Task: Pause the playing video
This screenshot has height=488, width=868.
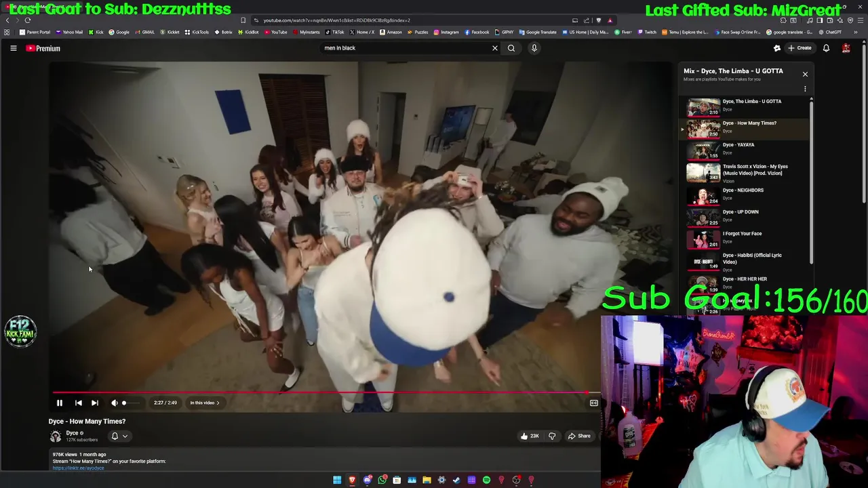Action: click(x=59, y=403)
